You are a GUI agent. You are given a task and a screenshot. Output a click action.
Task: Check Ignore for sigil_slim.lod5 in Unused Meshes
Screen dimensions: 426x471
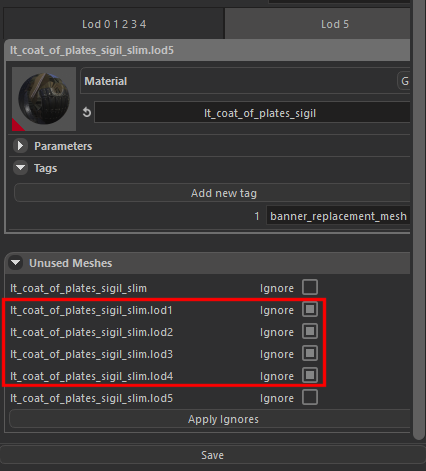tap(310, 397)
